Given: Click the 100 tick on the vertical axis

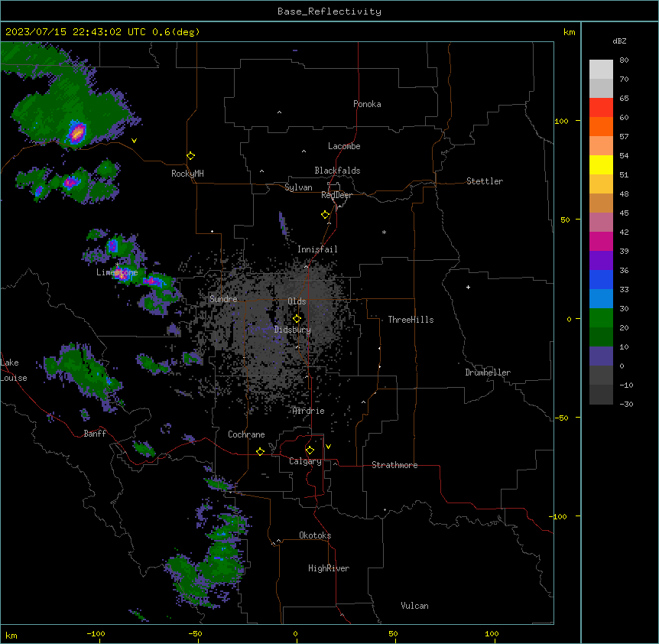Looking at the screenshot, I should point(561,121).
